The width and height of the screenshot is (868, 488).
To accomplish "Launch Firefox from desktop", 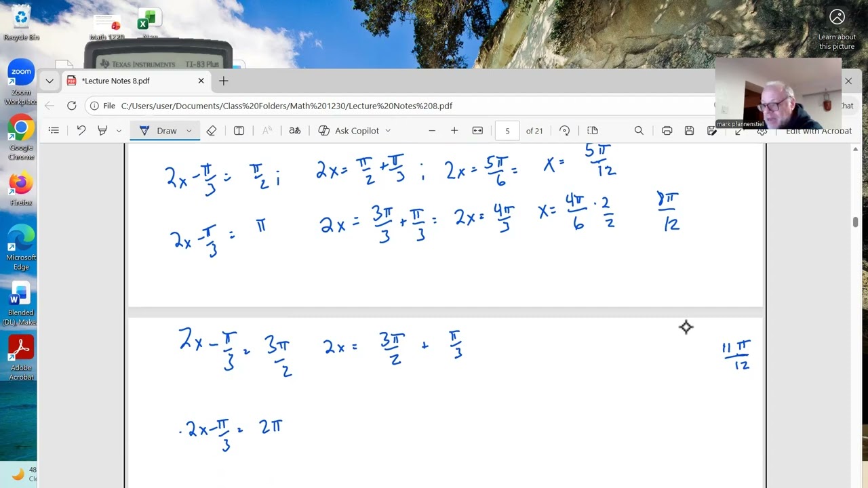I will click(21, 189).
